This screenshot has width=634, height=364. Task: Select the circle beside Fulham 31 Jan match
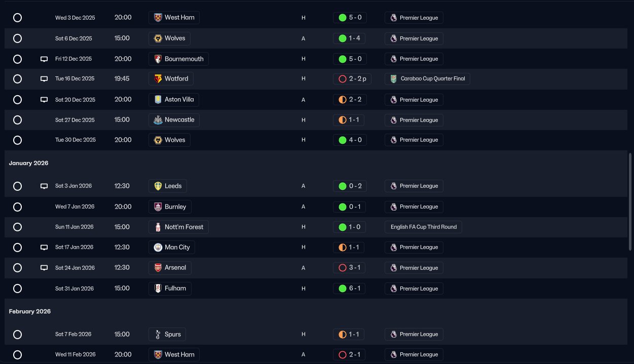17,289
